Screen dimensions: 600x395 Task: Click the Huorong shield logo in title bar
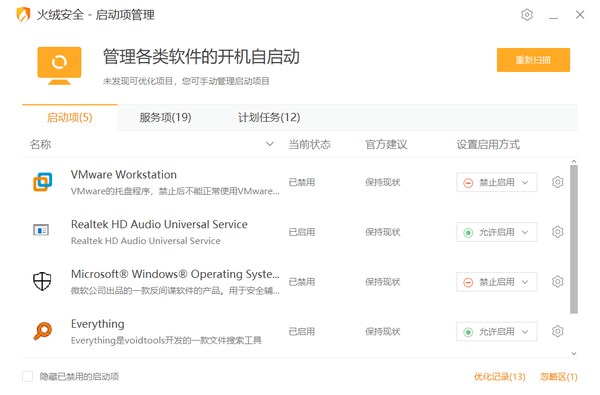(x=23, y=15)
